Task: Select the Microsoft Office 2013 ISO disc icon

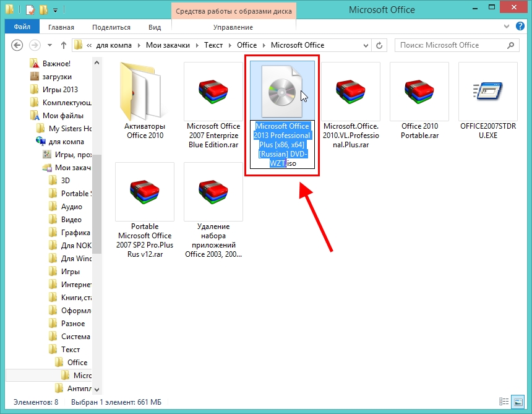Action: tap(282, 91)
